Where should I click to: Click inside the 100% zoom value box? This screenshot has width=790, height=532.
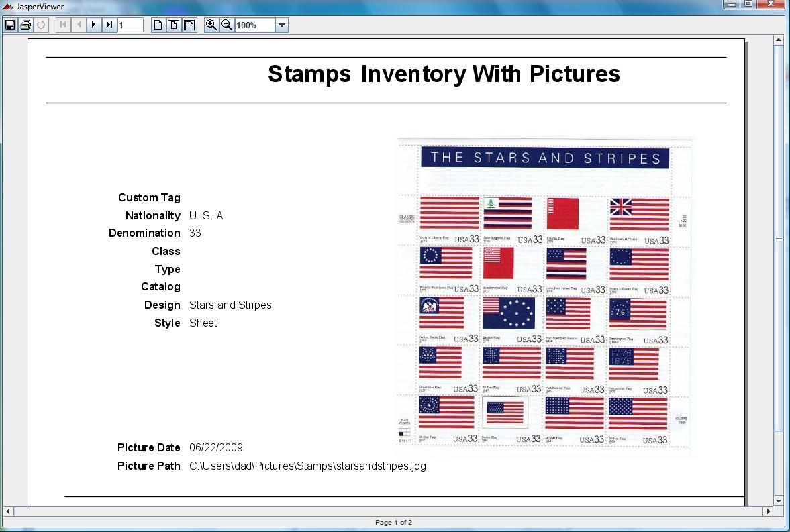pos(255,25)
